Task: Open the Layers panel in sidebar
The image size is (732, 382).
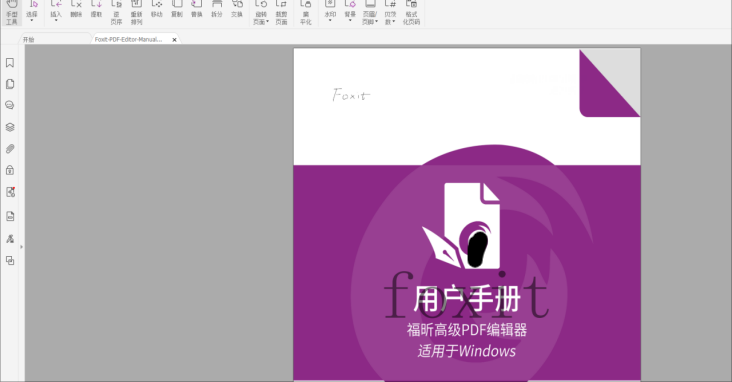Action: 10,127
